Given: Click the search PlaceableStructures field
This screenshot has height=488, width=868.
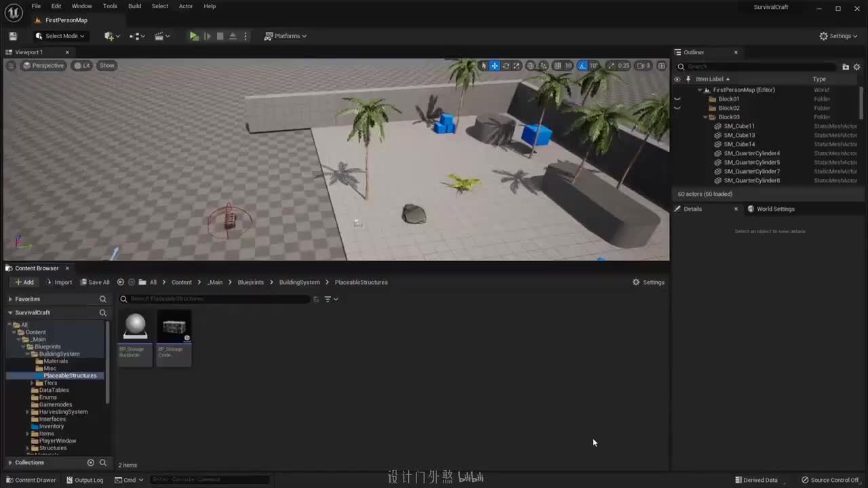Looking at the screenshot, I should tap(214, 299).
